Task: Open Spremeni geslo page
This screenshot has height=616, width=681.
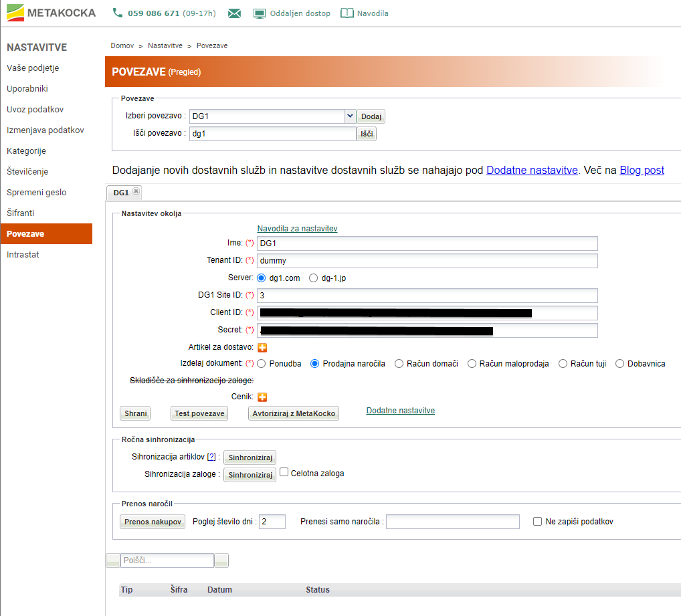Action: 37,193
